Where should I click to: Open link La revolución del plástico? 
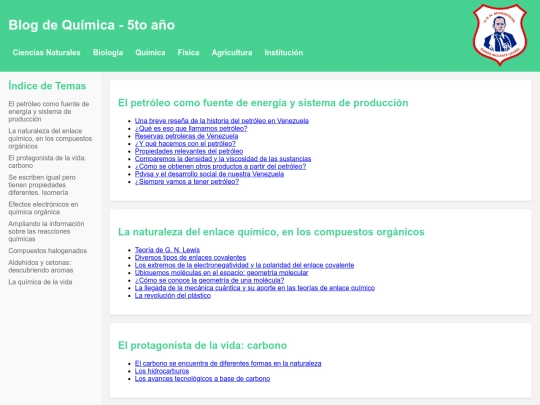point(173,295)
